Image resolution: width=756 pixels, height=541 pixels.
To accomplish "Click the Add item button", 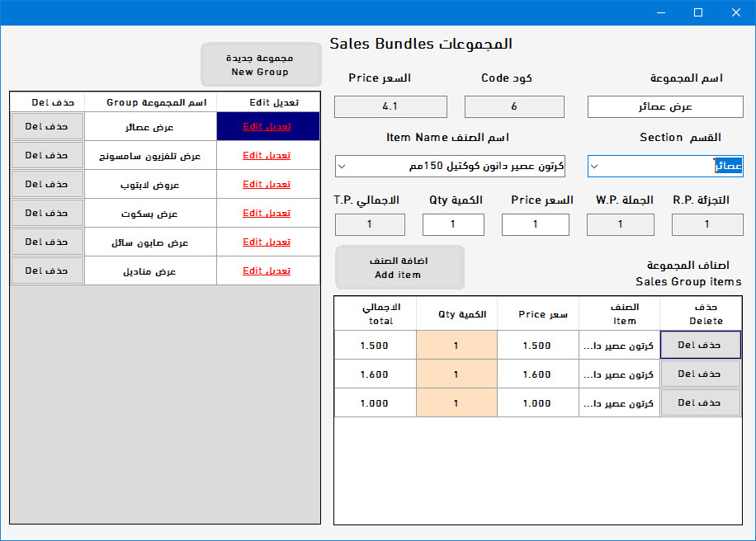I will (x=399, y=267).
